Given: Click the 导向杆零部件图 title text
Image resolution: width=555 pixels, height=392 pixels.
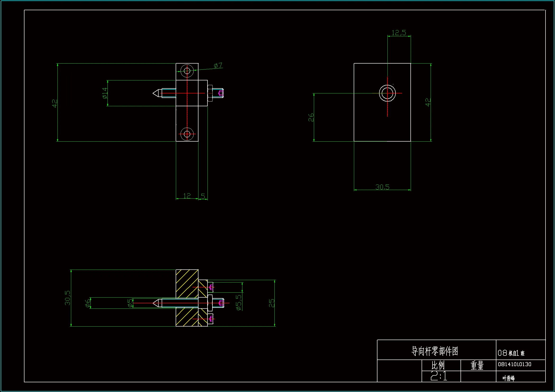Looking at the screenshot, I should (x=435, y=351).
